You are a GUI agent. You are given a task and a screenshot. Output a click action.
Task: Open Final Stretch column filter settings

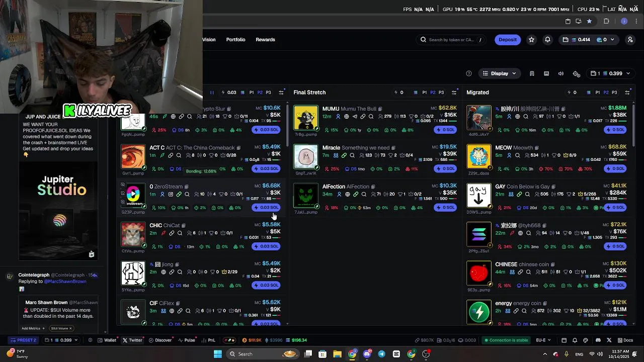click(454, 93)
